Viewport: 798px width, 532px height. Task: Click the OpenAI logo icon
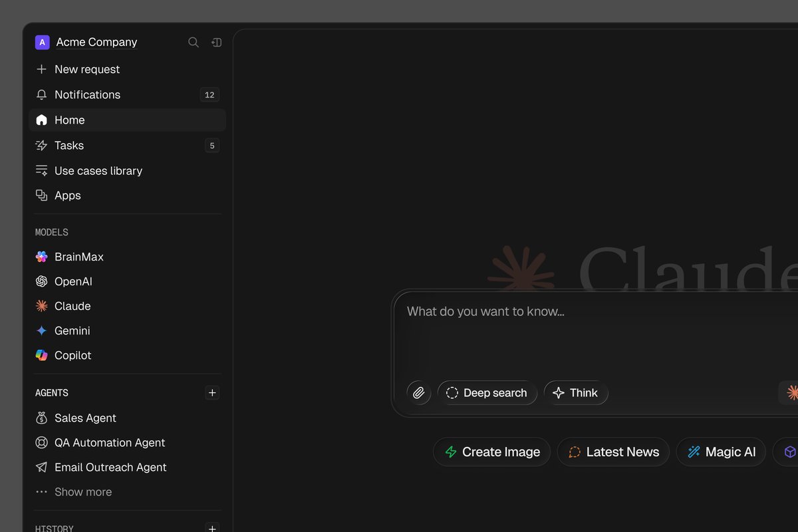pos(41,281)
